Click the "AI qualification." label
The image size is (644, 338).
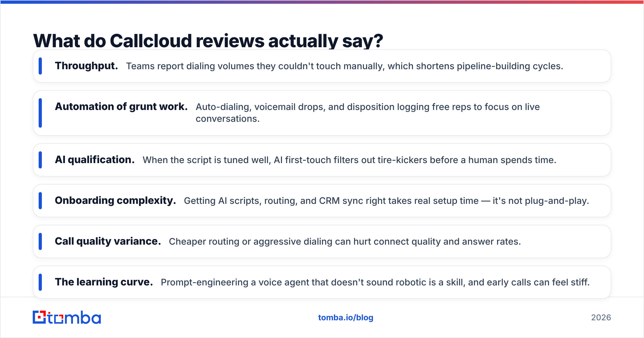95,160
